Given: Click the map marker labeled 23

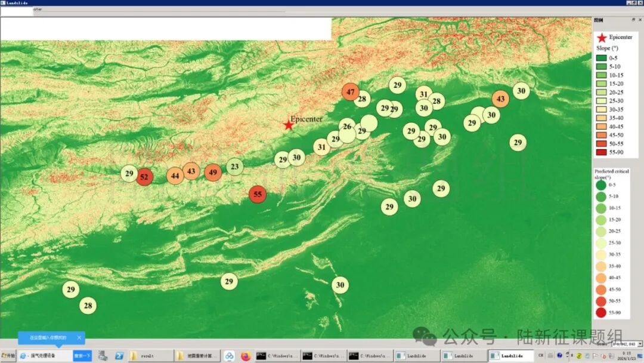Looking at the screenshot, I should tap(235, 167).
